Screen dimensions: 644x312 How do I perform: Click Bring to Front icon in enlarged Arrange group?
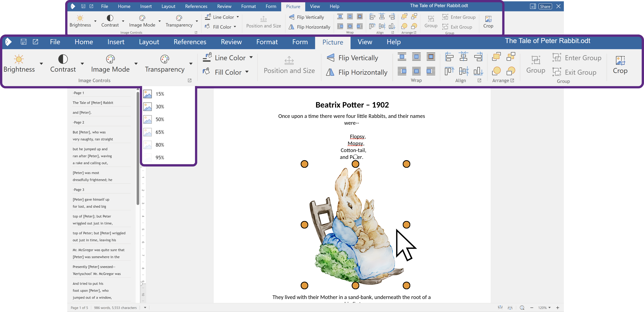496,57
